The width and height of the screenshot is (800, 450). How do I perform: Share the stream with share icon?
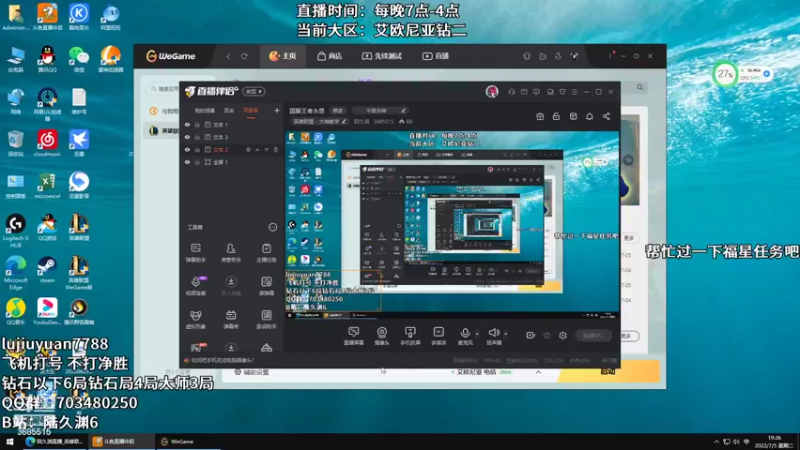606,116
